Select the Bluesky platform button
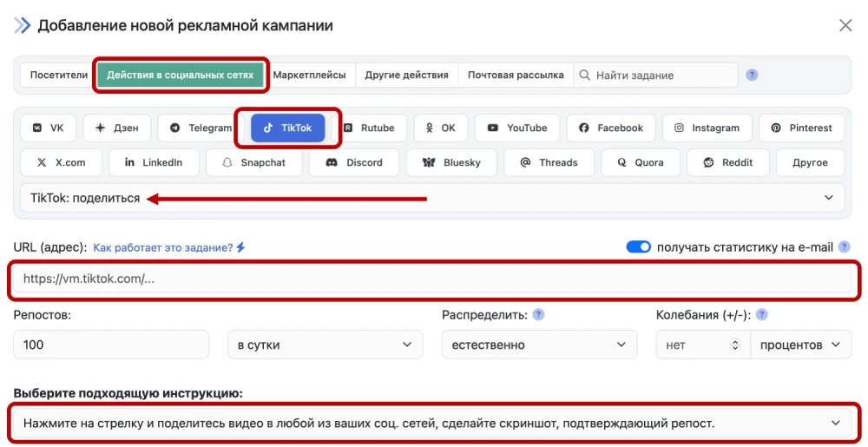 pyautogui.click(x=451, y=162)
